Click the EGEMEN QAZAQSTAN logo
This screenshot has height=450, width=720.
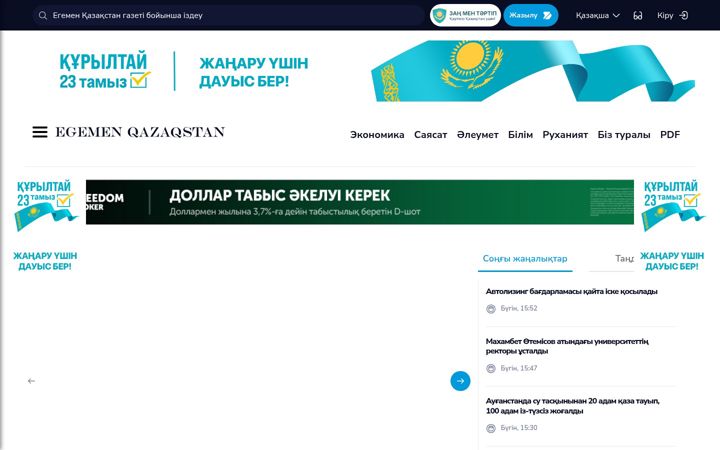(x=140, y=132)
